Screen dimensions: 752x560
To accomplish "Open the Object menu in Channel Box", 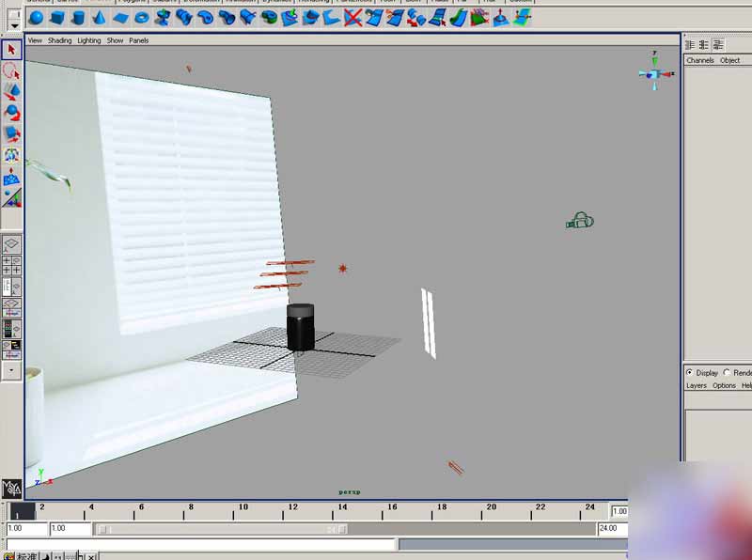I will coord(730,60).
